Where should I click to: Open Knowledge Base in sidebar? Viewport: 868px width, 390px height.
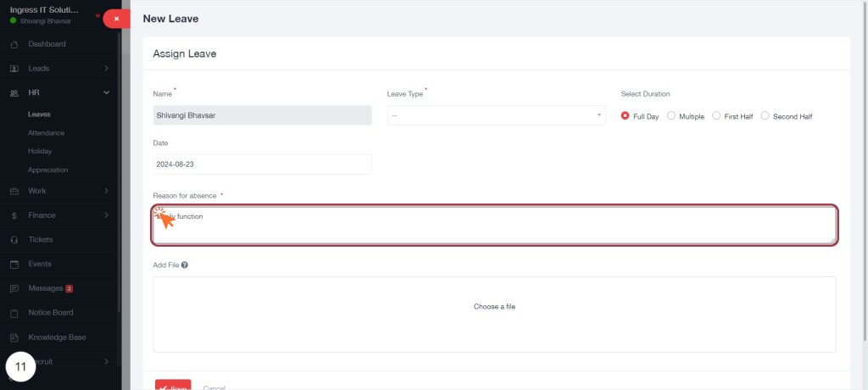[x=57, y=337]
